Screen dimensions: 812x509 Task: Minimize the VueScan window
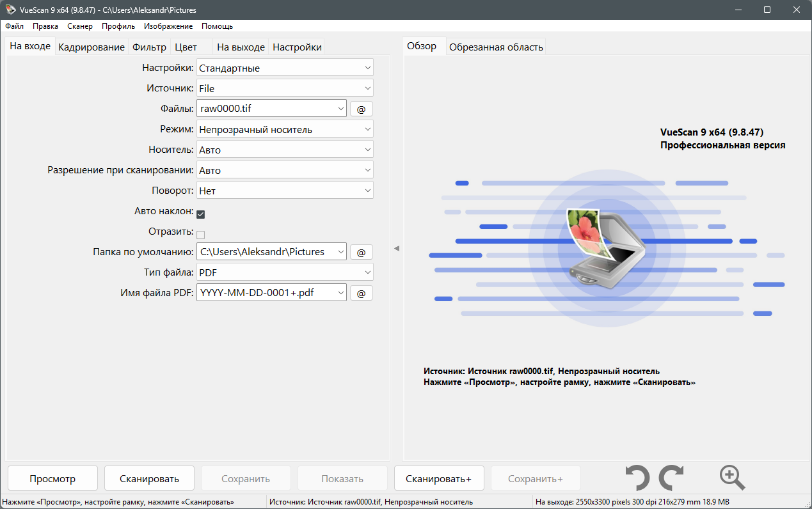(x=738, y=10)
